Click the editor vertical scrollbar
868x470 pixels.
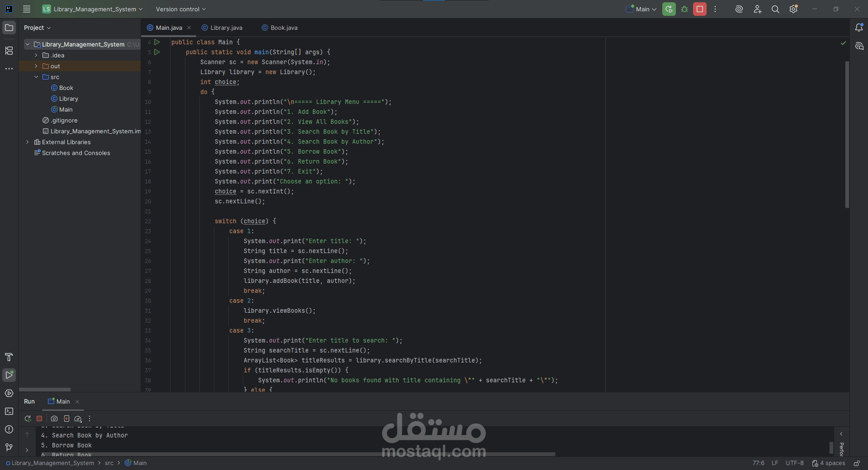click(x=847, y=135)
